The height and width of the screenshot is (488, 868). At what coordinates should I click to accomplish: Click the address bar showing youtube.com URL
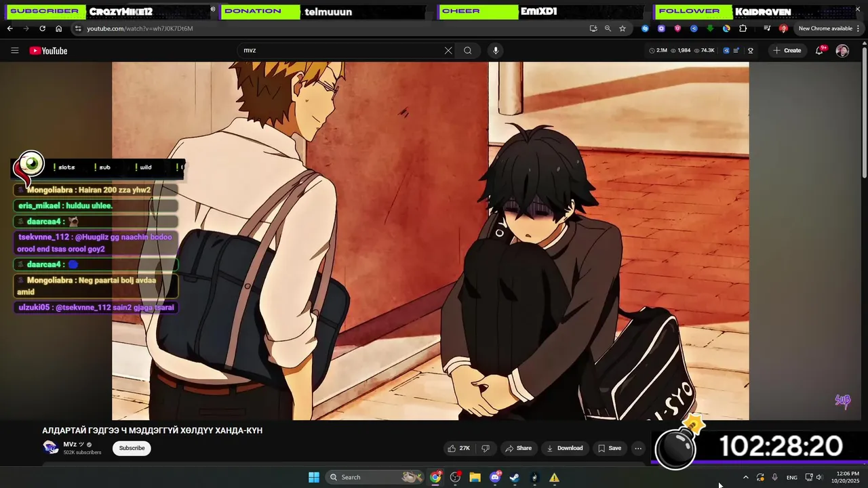tap(332, 28)
